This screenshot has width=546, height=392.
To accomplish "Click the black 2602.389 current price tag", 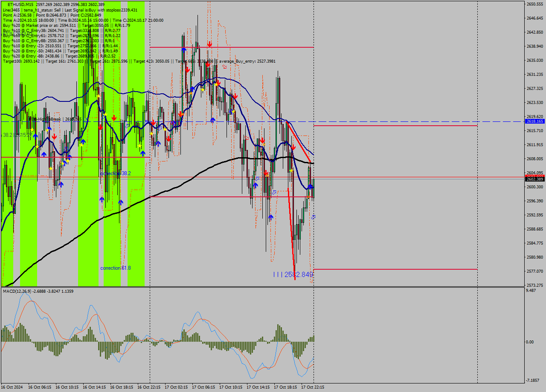I will click(x=534, y=179).
